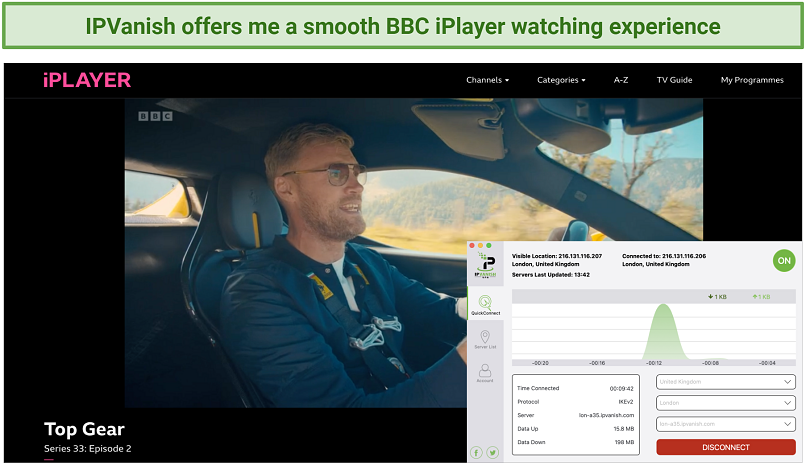Image resolution: width=806 pixels, height=466 pixels.
Task: Expand the London city dropdown
Action: pos(725,403)
